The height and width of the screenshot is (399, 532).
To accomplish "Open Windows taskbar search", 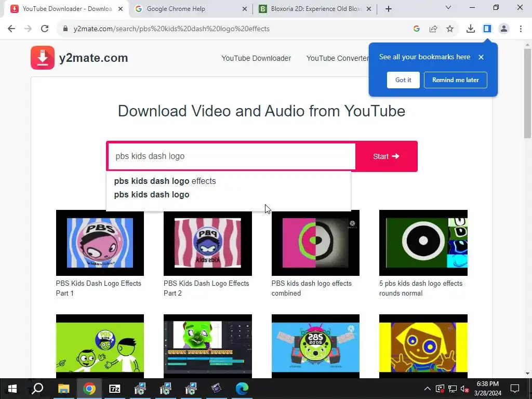I will point(37,389).
